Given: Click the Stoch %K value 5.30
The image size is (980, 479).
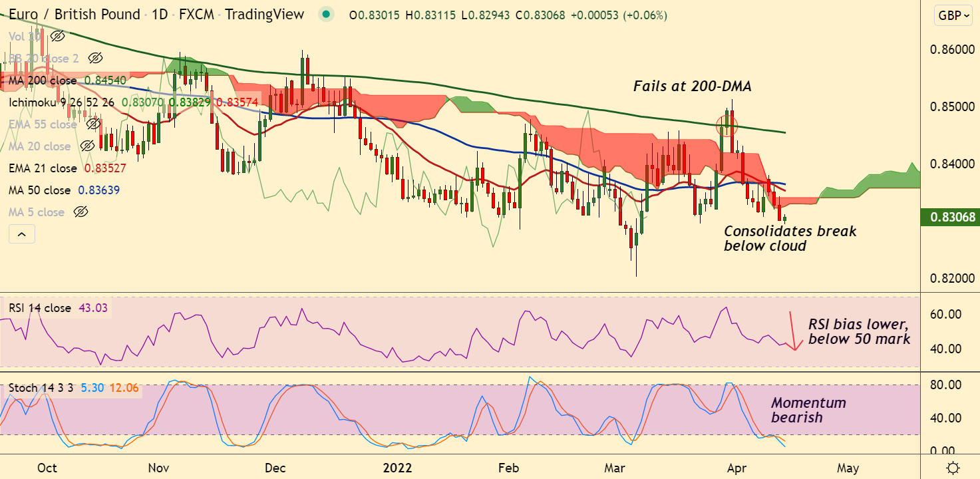Looking at the screenshot, I should (x=92, y=388).
